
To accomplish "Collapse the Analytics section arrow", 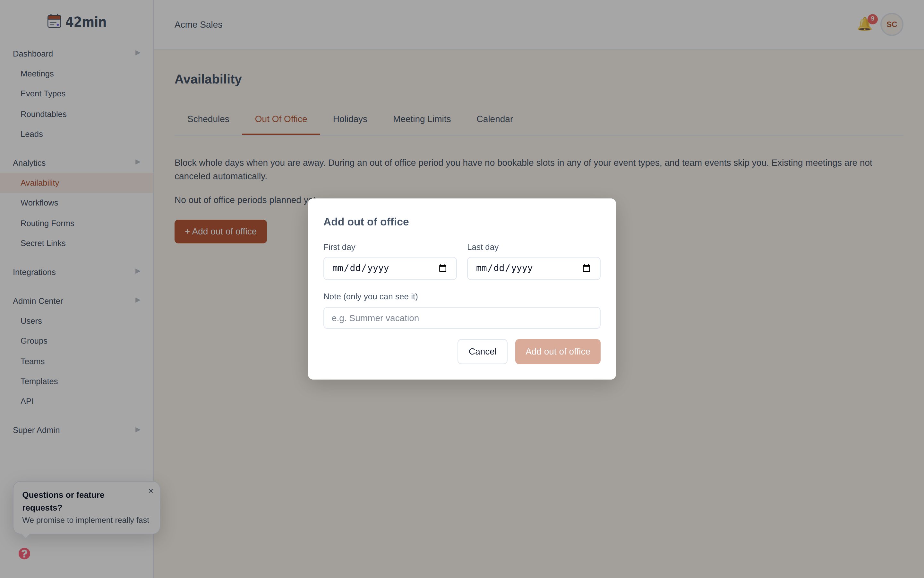I will click(x=138, y=162).
